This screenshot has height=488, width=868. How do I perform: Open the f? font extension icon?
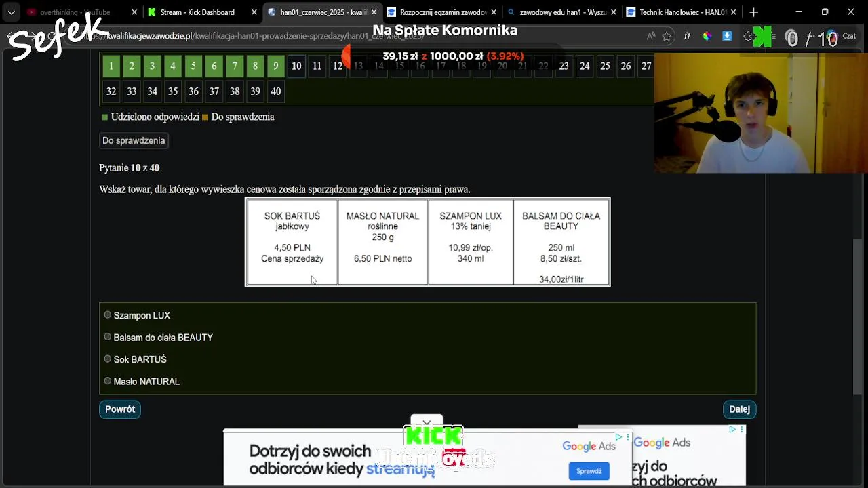(x=687, y=36)
